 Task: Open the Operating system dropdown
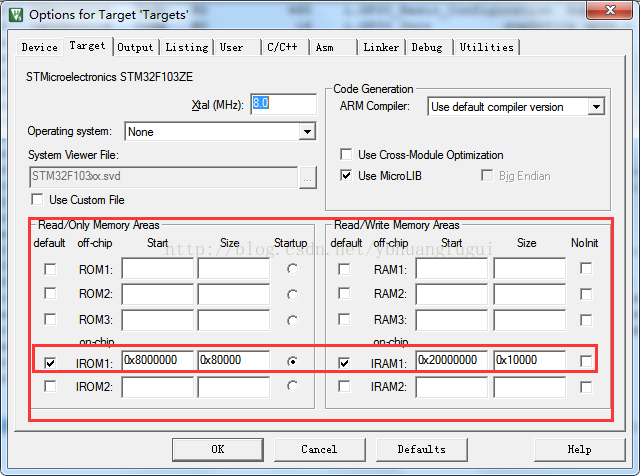tap(220, 131)
